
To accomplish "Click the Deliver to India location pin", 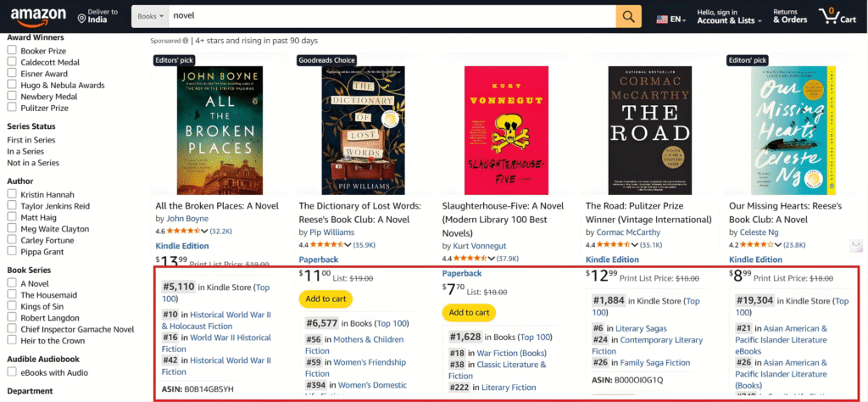I will (81, 18).
